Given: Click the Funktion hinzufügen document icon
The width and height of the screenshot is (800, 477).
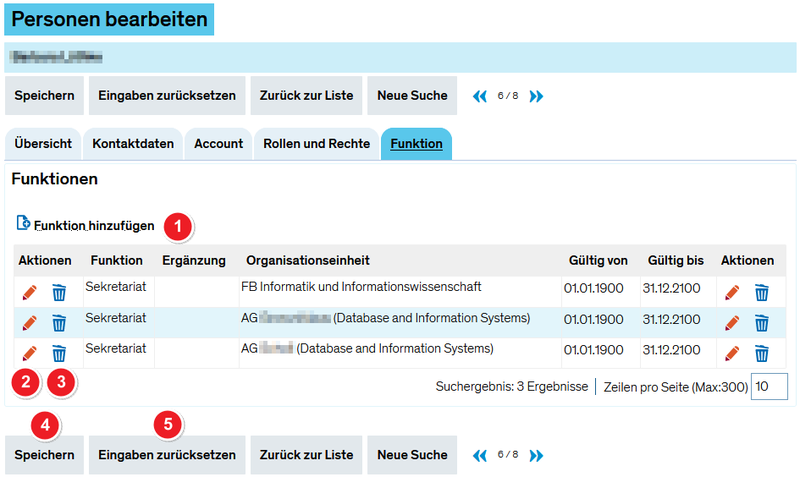Looking at the screenshot, I should pos(23,223).
